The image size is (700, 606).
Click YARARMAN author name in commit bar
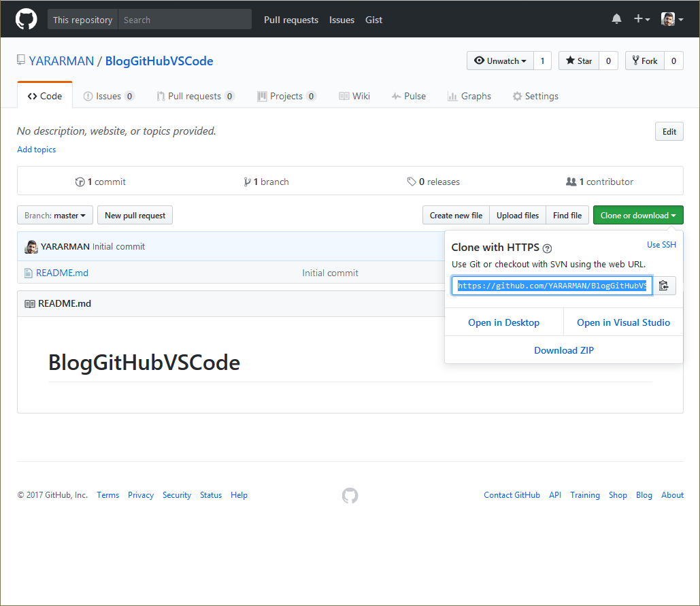click(65, 247)
